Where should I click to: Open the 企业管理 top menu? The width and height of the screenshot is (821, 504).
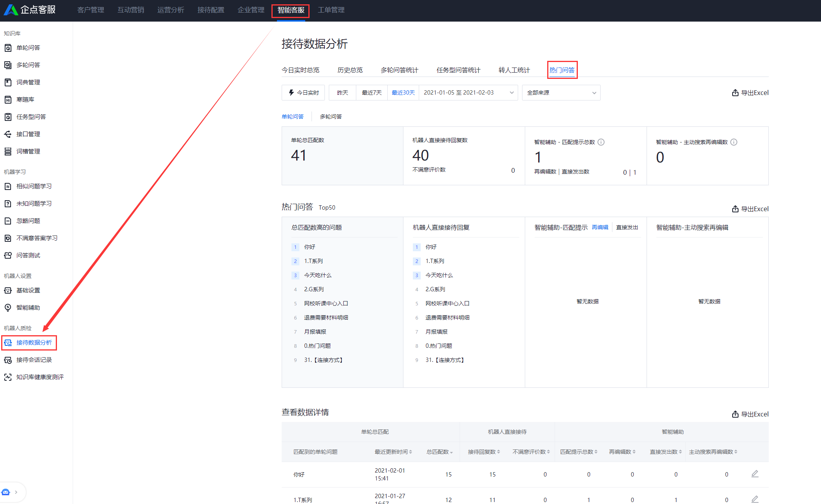coord(251,10)
